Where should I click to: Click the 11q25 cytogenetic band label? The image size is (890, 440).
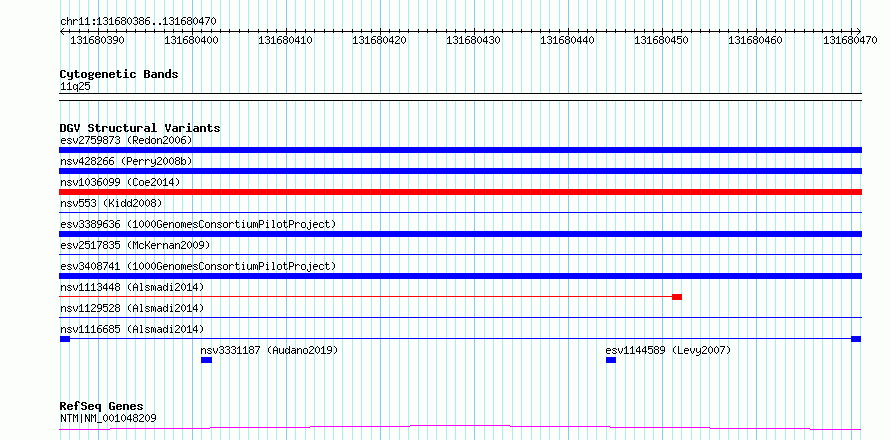[75, 86]
